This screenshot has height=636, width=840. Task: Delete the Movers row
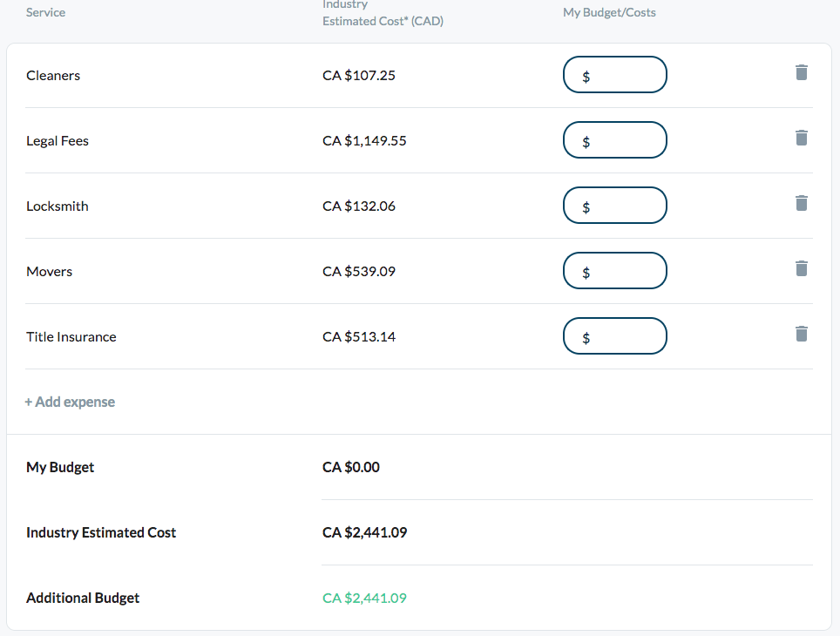802,268
